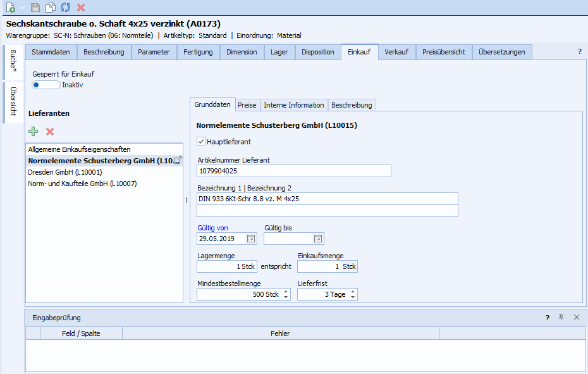
Task: Select Allgemeine Einkaufseigenschaften in supplier list
Action: [x=79, y=149]
